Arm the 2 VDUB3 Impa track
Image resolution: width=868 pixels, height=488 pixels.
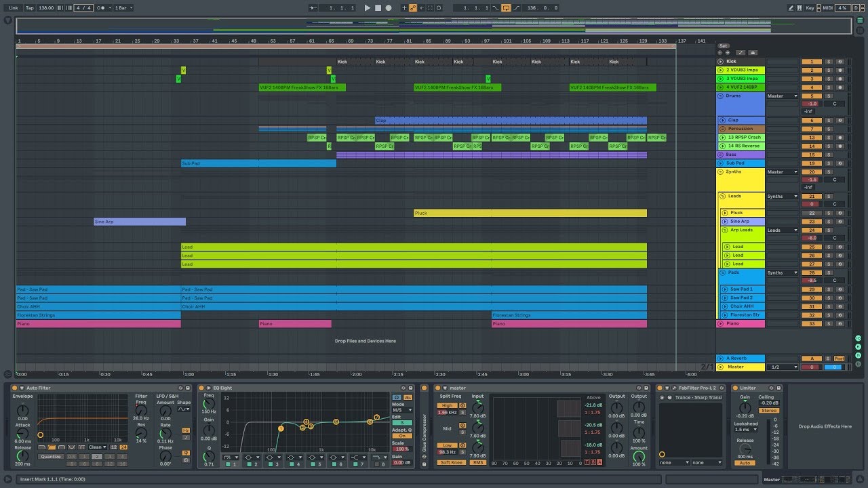tap(840, 70)
